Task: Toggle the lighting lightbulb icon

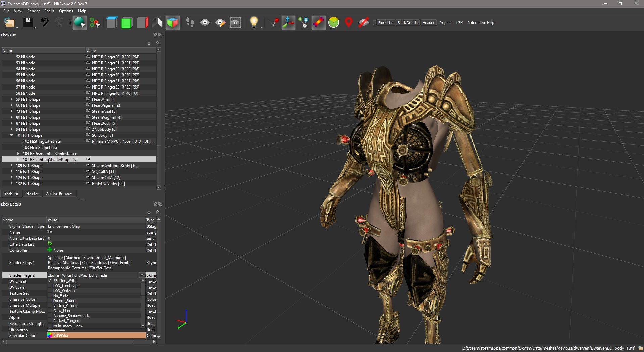Action: click(x=254, y=22)
